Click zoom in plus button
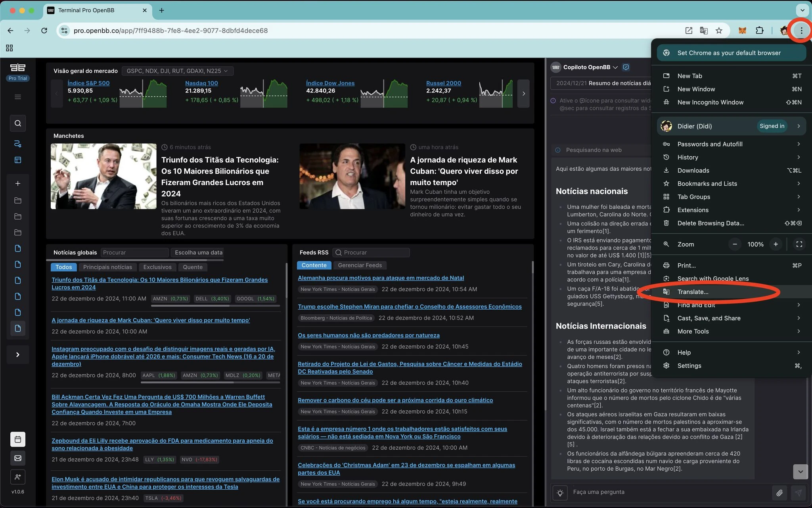This screenshot has height=508, width=812. [x=776, y=244]
